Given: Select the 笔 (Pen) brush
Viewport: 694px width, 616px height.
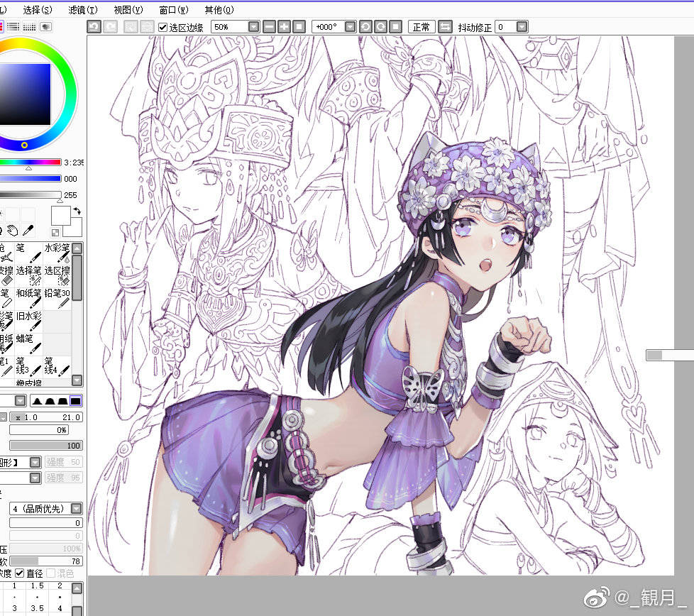Looking at the screenshot, I should tap(28, 253).
